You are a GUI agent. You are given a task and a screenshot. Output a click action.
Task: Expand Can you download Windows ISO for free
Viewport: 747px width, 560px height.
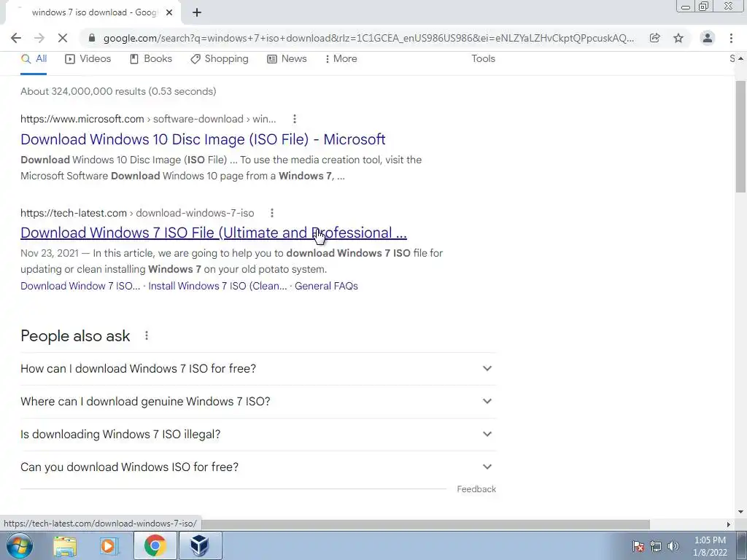pos(258,467)
